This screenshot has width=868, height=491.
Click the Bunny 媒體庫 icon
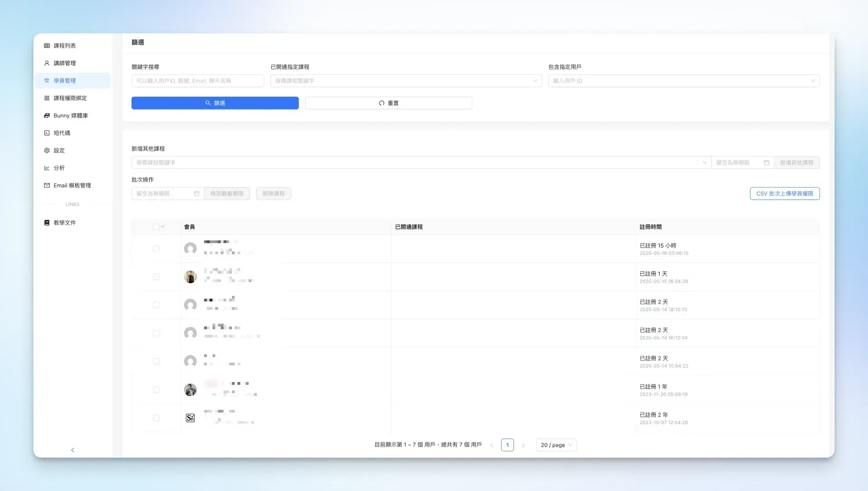pyautogui.click(x=47, y=116)
